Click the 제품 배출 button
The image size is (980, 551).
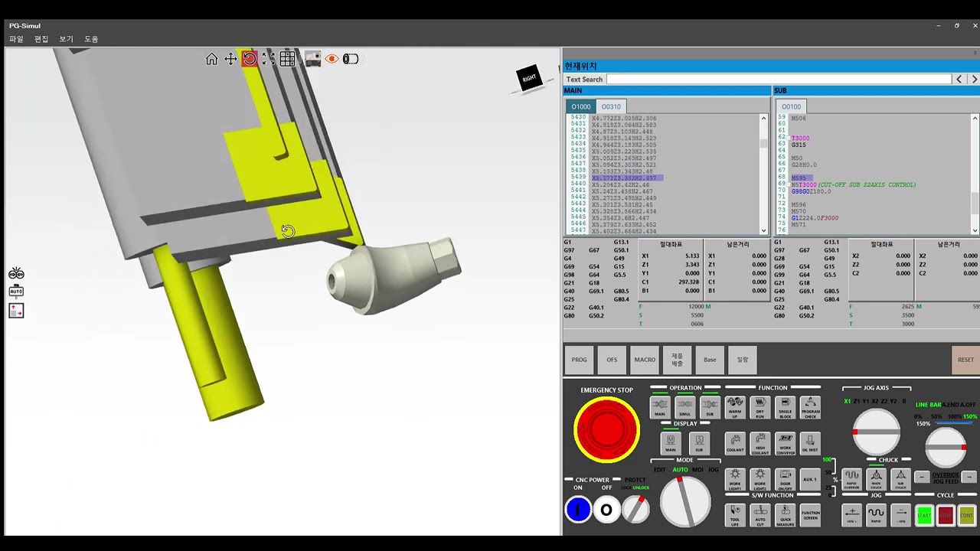(677, 360)
